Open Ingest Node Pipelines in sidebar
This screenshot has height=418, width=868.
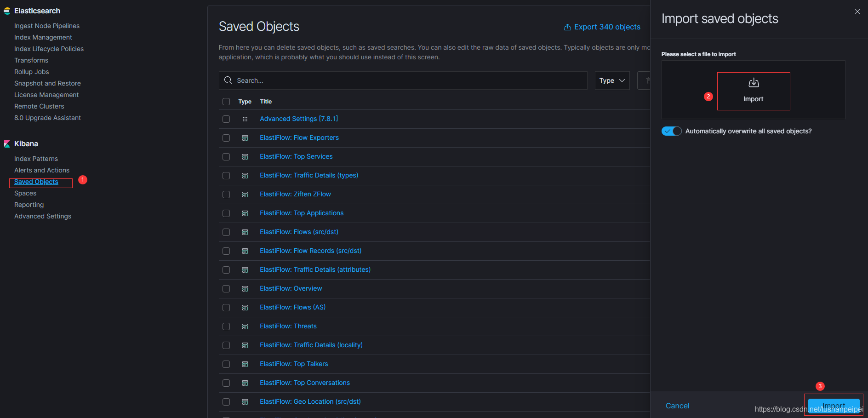coord(47,26)
